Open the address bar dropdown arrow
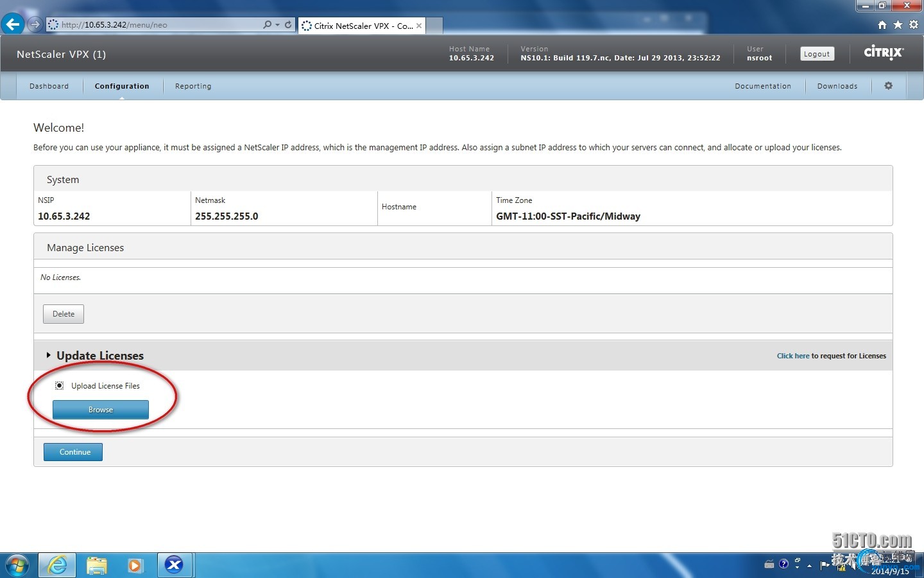 (277, 24)
